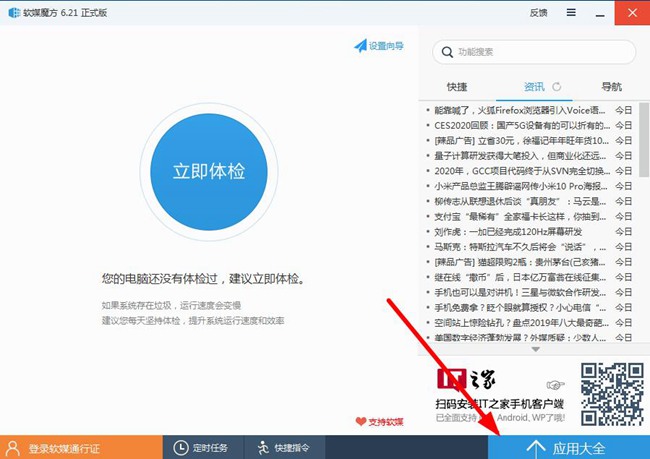650x459 pixels.
Task: Click the running figure 快捷指令 icon
Action: click(x=263, y=448)
